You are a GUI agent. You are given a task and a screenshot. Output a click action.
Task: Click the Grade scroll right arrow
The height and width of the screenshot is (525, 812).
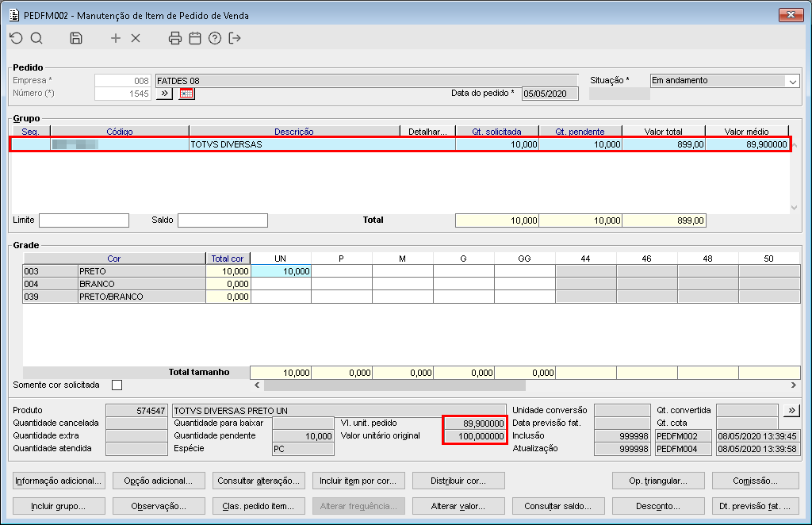coord(793,385)
